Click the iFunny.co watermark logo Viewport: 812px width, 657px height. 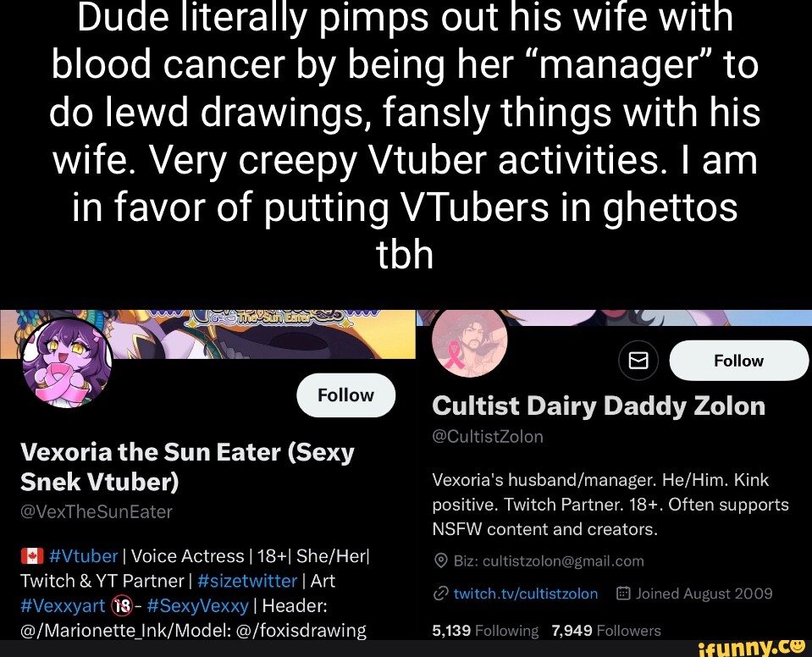tap(751, 647)
